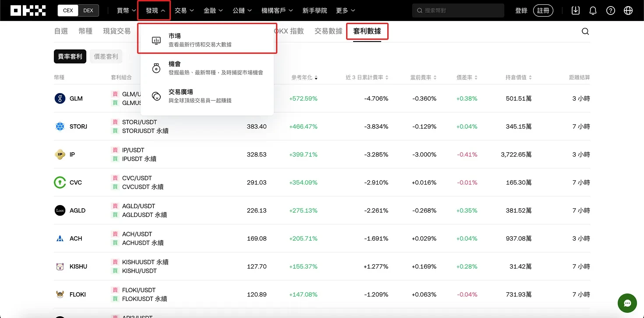Click the CVC coin icon
The image size is (644, 318).
coord(60,182)
